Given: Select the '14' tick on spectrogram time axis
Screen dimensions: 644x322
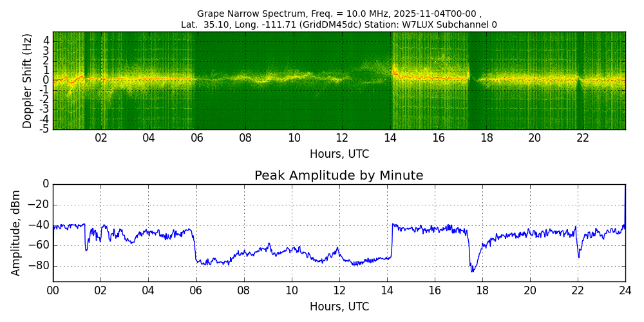Looking at the screenshot, I should 390,138.
